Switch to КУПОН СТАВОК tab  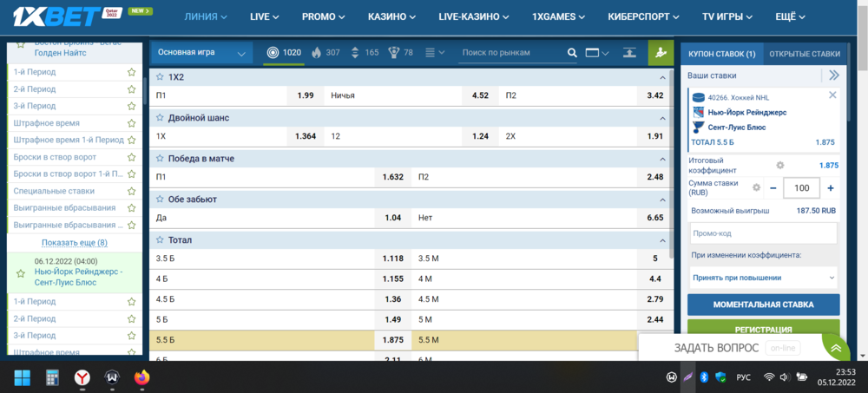coord(722,54)
